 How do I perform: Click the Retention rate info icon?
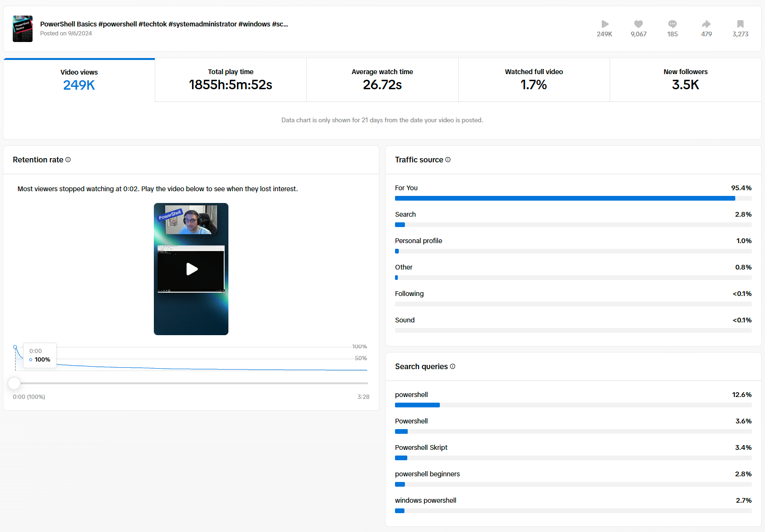68,160
